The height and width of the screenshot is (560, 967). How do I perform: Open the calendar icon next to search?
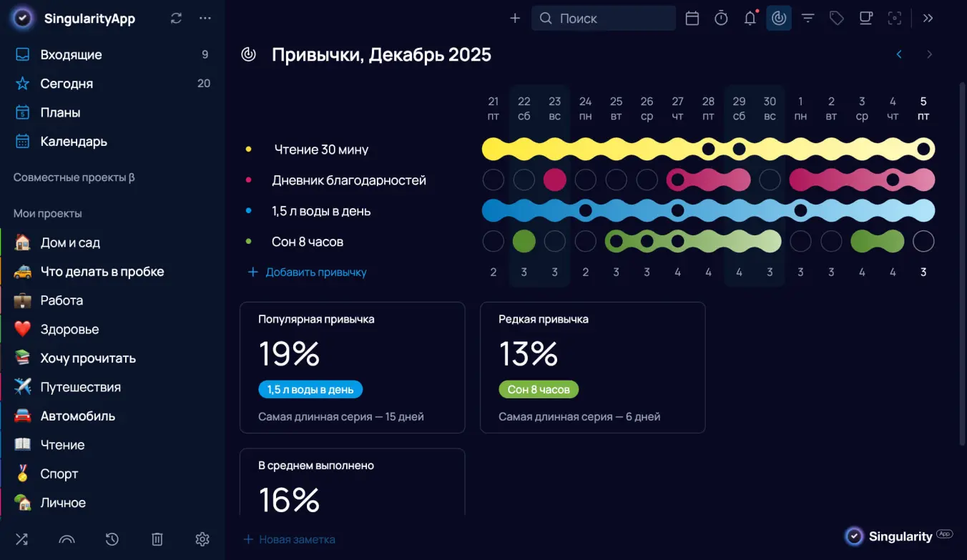pyautogui.click(x=692, y=18)
